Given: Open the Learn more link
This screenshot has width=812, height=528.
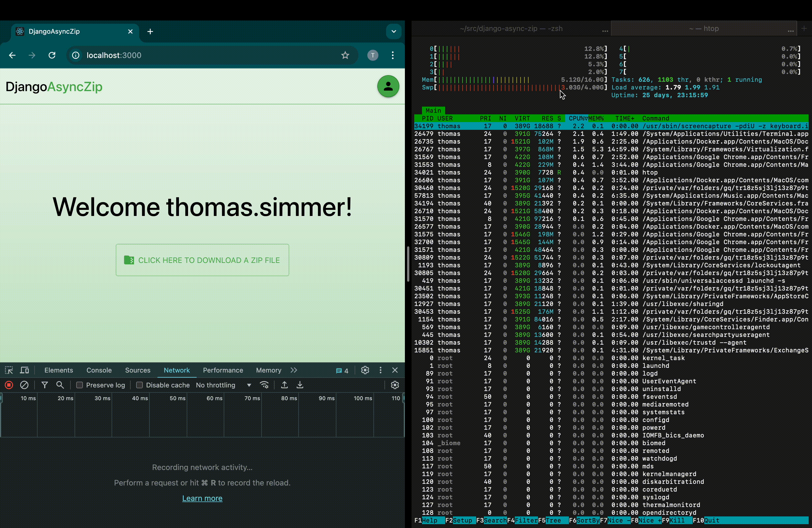Looking at the screenshot, I should [202, 498].
